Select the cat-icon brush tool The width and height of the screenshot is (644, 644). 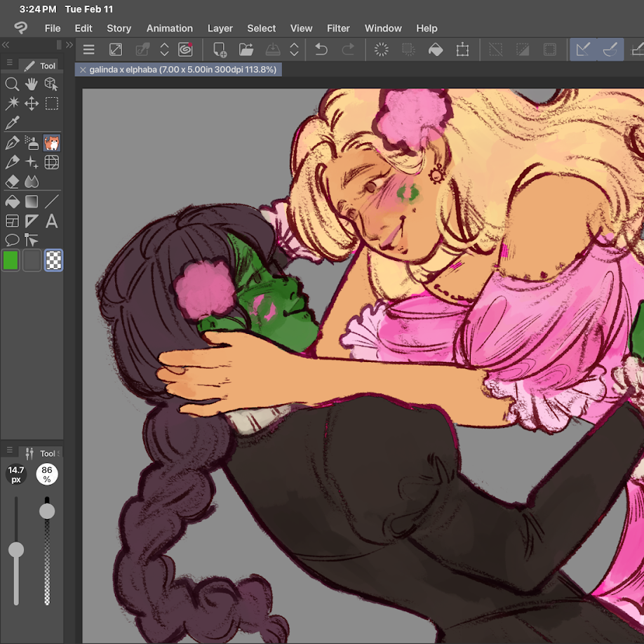point(51,143)
